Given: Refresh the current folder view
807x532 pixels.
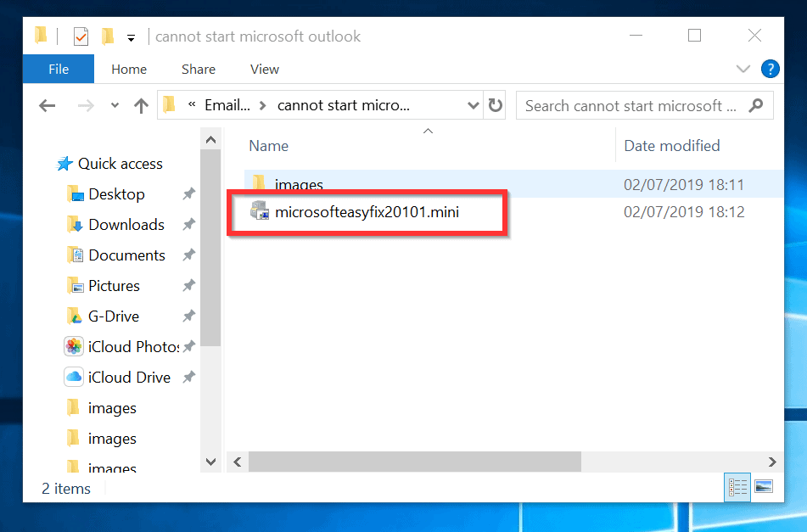Looking at the screenshot, I should (x=496, y=106).
